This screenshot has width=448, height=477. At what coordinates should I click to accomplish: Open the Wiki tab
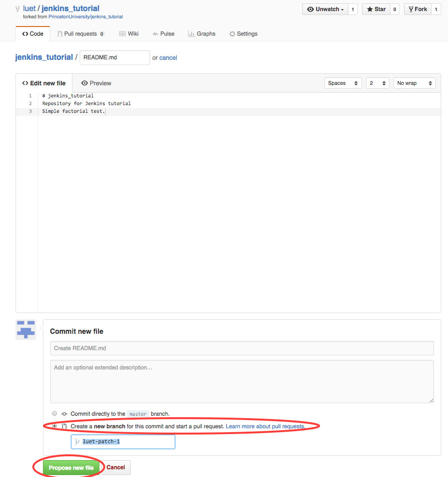click(x=129, y=34)
